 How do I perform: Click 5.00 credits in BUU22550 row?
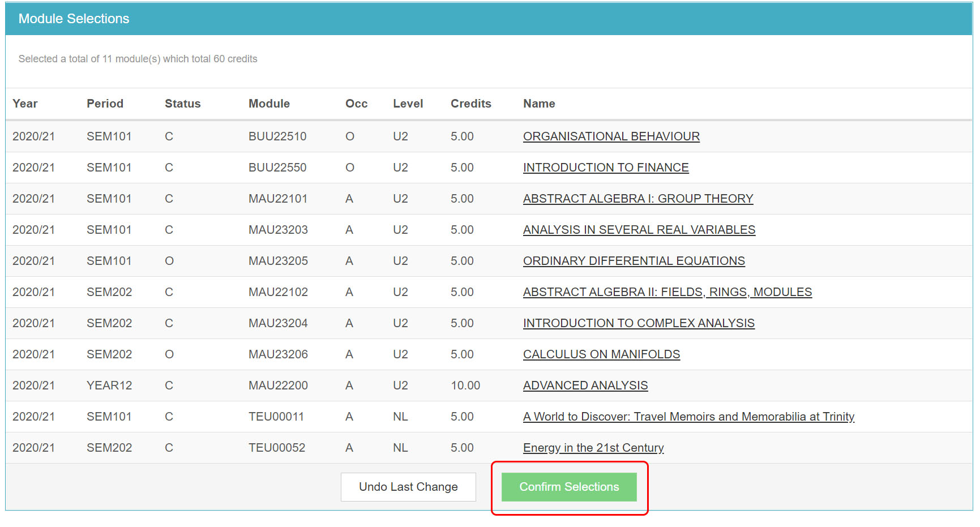[462, 168]
